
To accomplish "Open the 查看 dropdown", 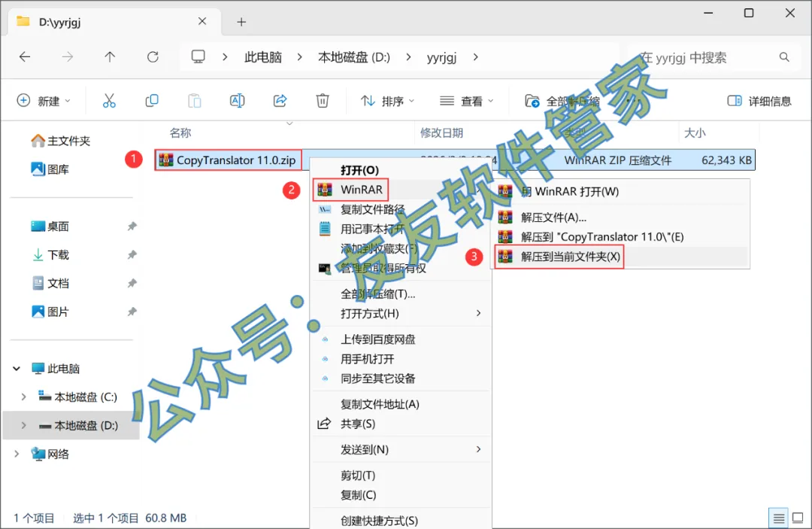I will (467, 101).
